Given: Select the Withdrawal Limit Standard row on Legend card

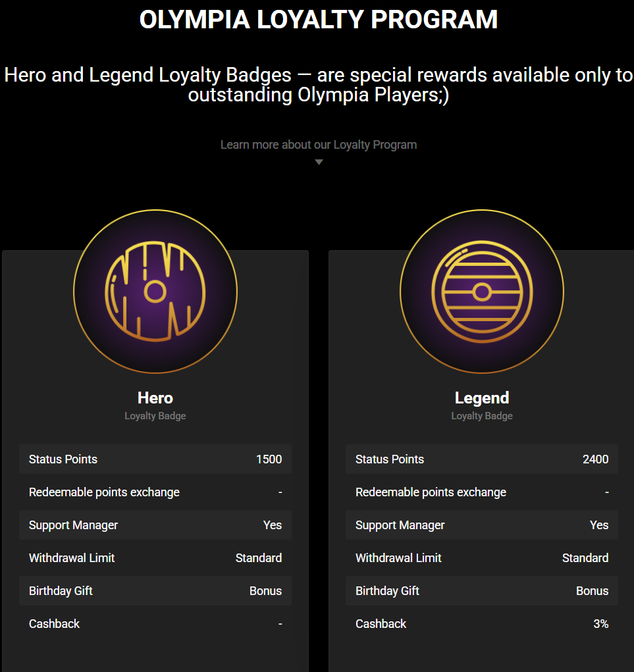Looking at the screenshot, I should coord(481,557).
